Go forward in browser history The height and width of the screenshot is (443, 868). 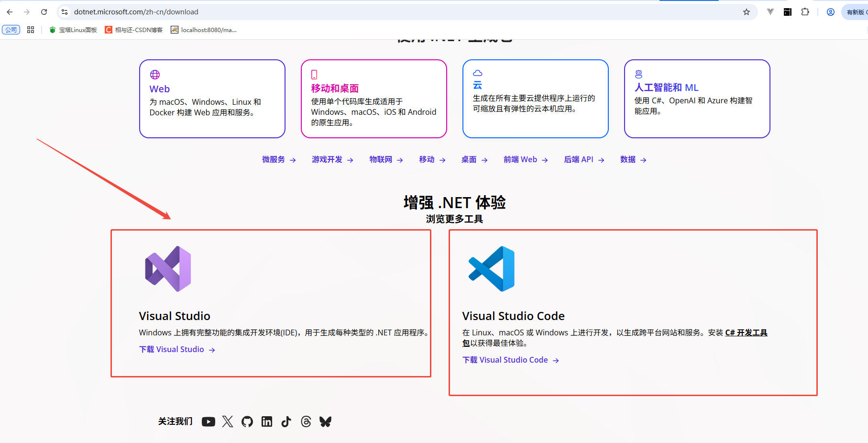[27, 12]
